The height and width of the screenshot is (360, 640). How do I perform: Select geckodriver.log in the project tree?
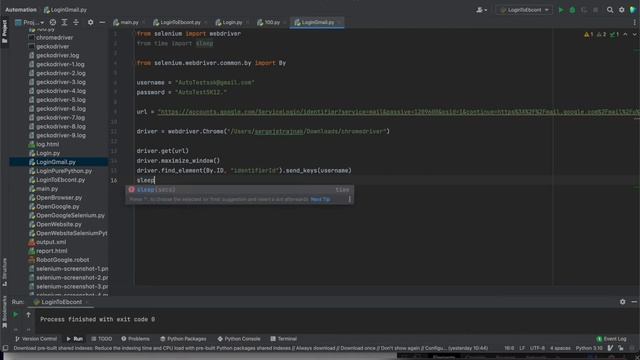click(58, 56)
